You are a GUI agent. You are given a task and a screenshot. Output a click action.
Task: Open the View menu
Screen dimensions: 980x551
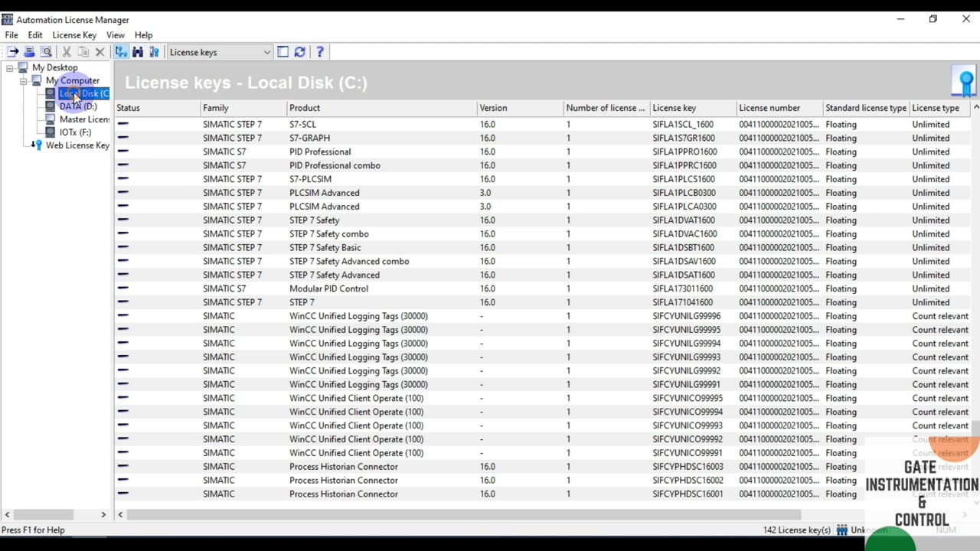(x=116, y=35)
